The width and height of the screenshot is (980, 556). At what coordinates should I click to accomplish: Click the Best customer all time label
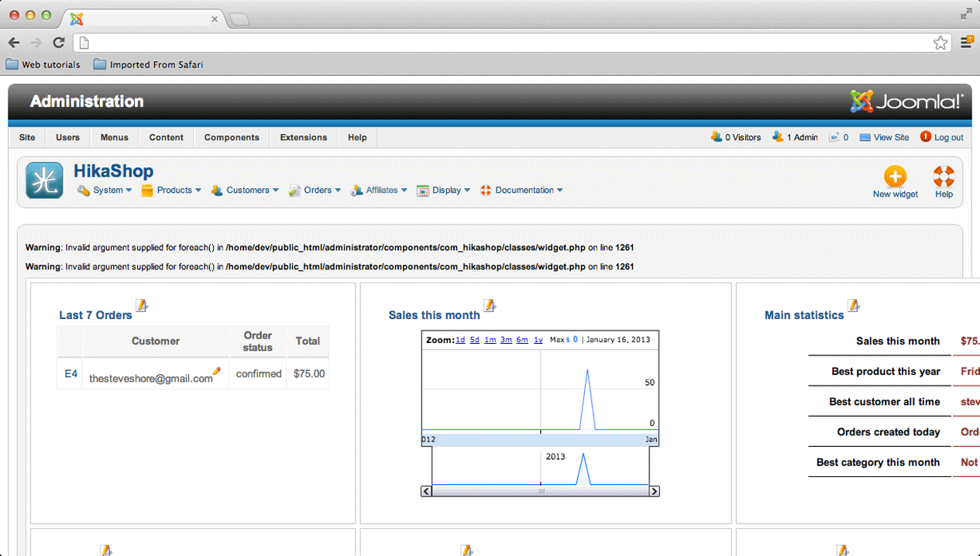pos(884,402)
